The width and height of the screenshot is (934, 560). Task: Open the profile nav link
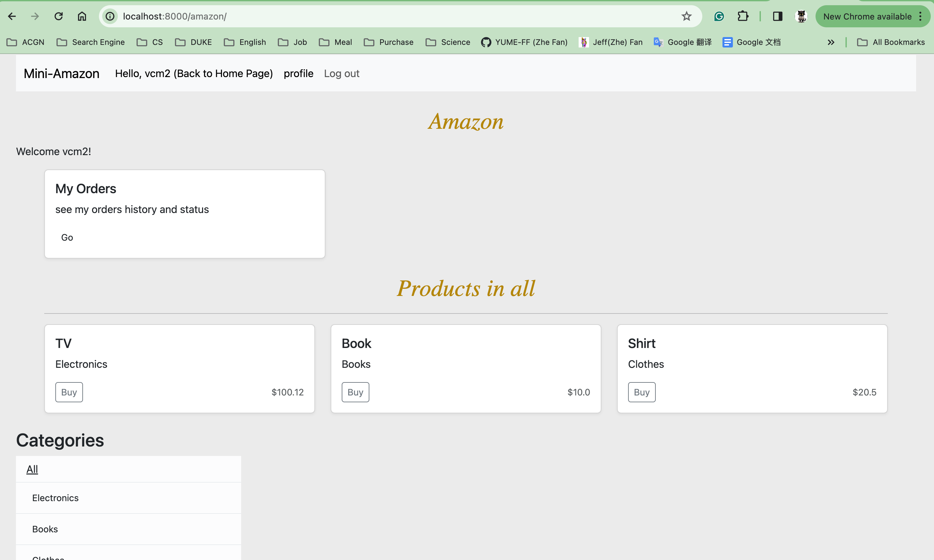point(299,73)
